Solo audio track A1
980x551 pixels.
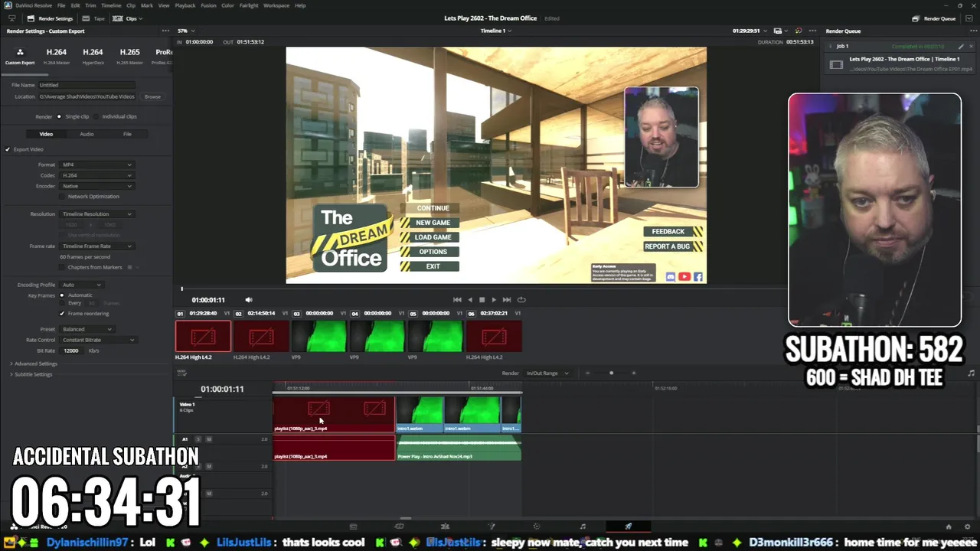(x=198, y=439)
